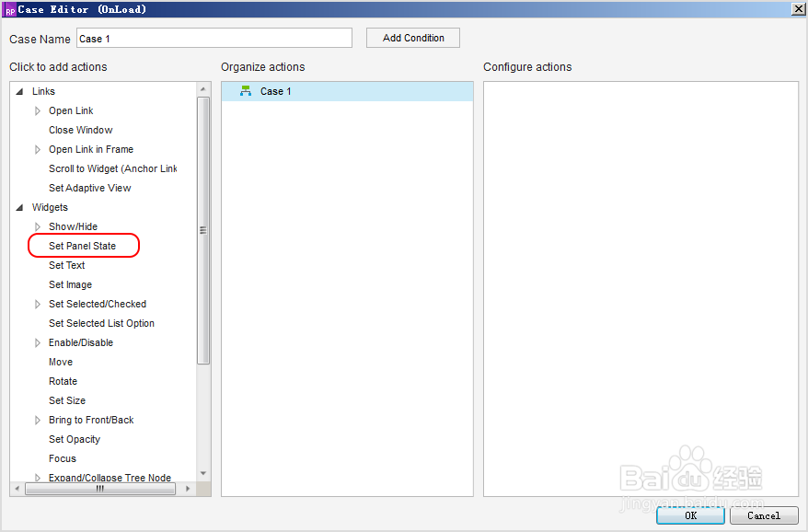Screen dimensions: 808x532
Task: Click the Add Condition button
Action: click(413, 38)
